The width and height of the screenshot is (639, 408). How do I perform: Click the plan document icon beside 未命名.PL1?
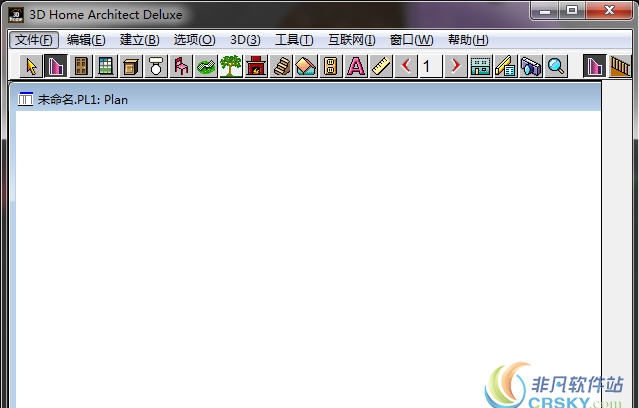(x=25, y=99)
